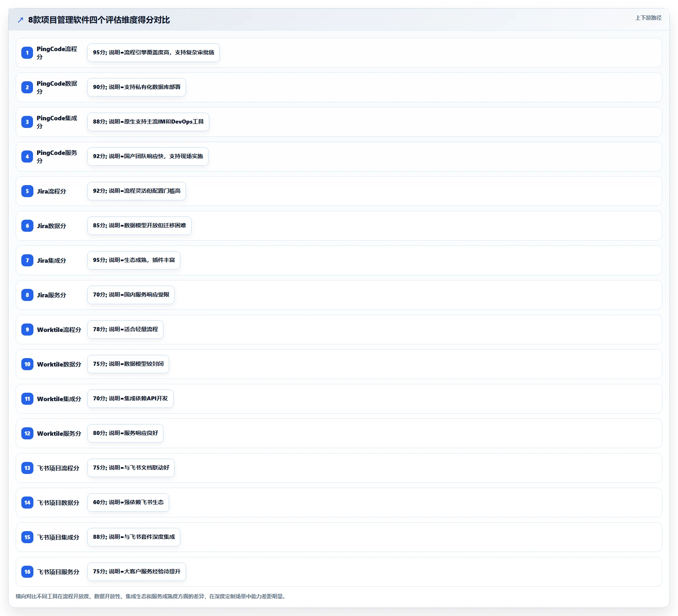Select number badge 9 for Worktile流程分

click(27, 330)
